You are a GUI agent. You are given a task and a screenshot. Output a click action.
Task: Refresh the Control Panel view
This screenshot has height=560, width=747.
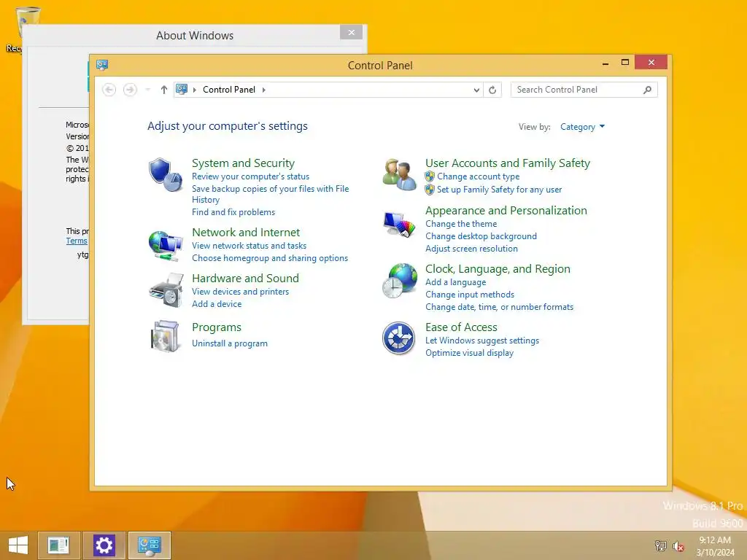[x=492, y=90]
